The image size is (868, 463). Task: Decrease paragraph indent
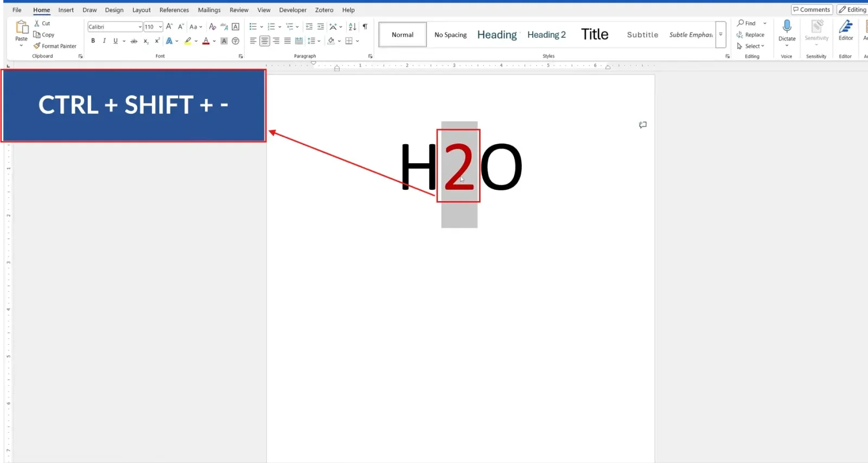pos(309,27)
